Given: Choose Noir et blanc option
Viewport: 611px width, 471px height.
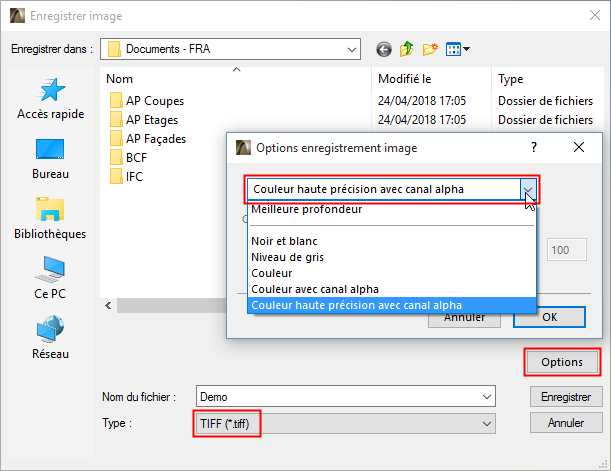Looking at the screenshot, I should coord(392,241).
